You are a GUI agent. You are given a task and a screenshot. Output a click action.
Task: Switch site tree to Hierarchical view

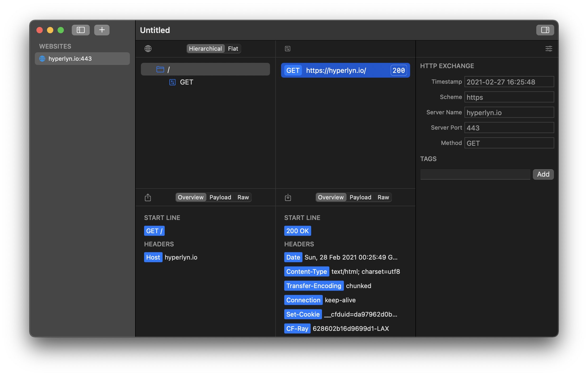[x=205, y=49]
